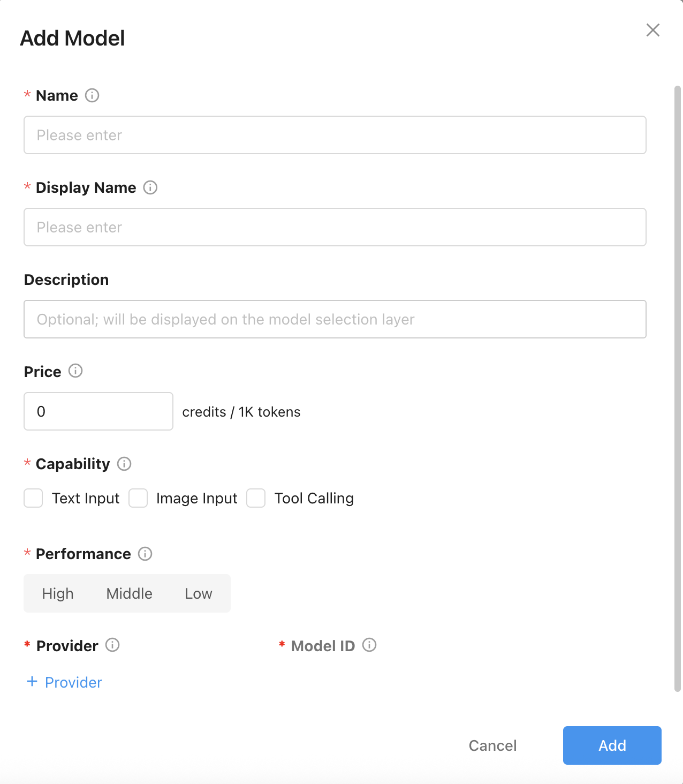Focus the Name input field

(335, 135)
